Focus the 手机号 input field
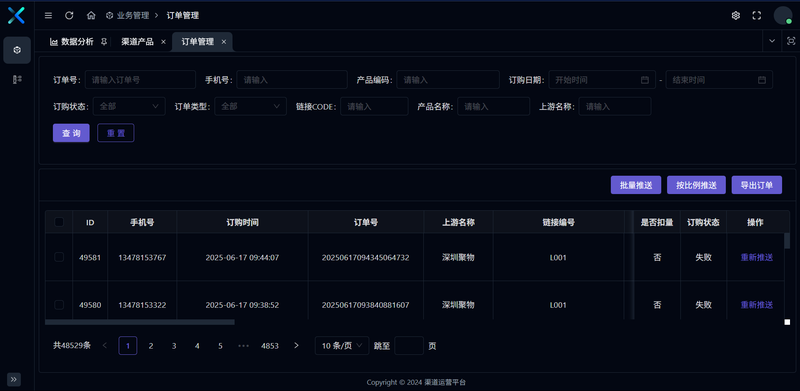 pyautogui.click(x=292, y=80)
